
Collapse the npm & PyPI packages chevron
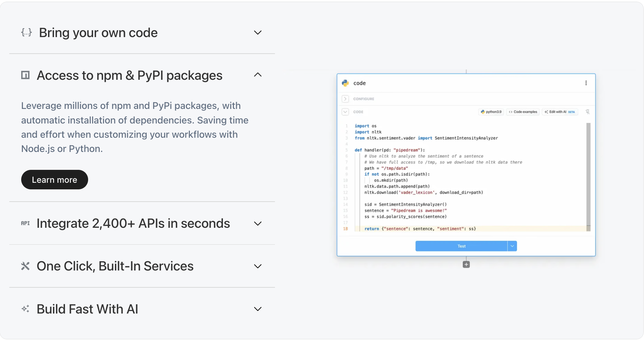point(257,75)
